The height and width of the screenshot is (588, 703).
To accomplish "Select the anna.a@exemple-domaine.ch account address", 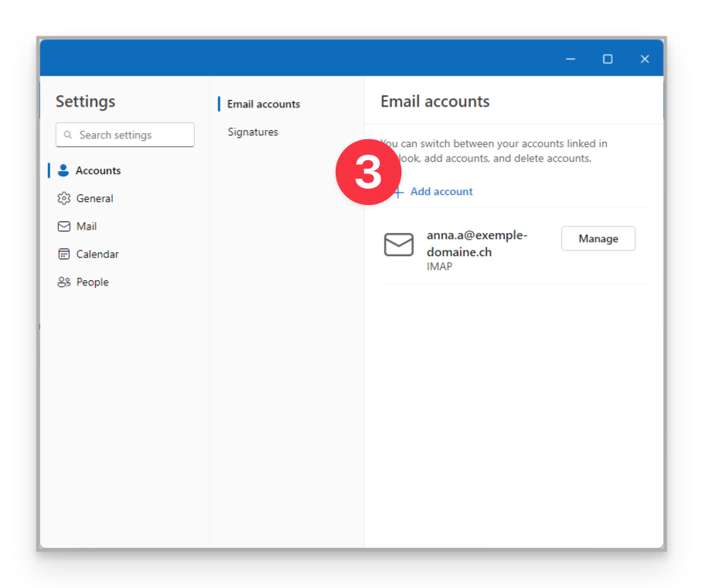I will [476, 244].
